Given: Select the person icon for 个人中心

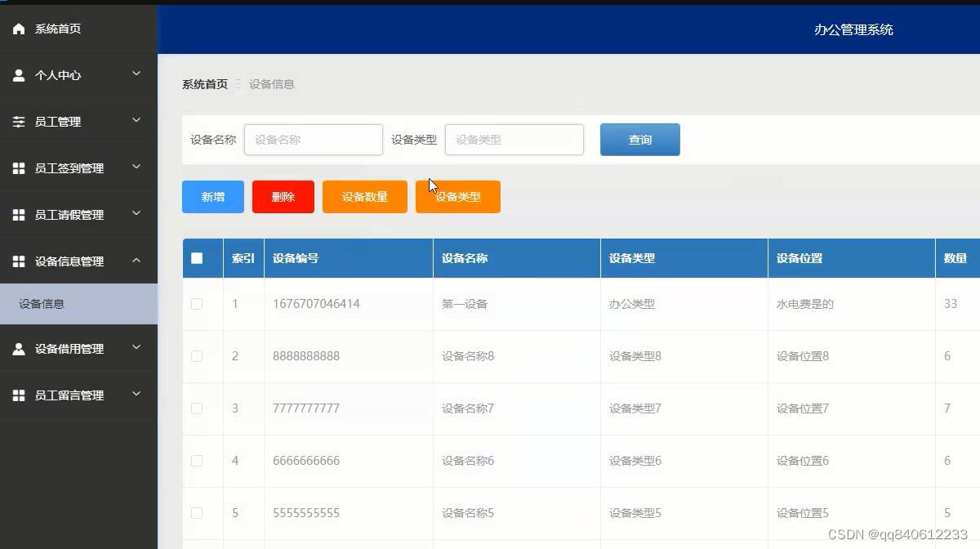Looking at the screenshot, I should click(x=19, y=74).
